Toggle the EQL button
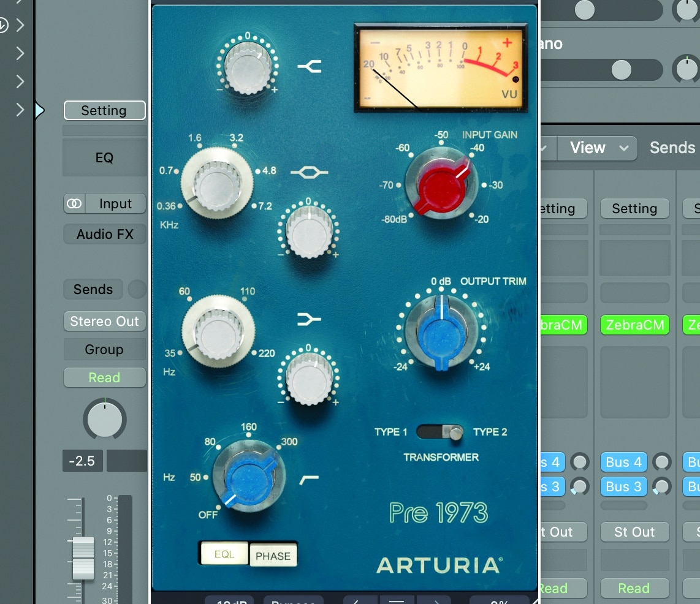The width and height of the screenshot is (700, 604). [x=224, y=554]
